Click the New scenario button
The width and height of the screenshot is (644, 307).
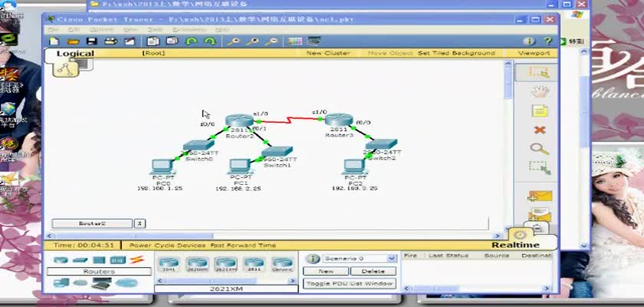point(326,271)
